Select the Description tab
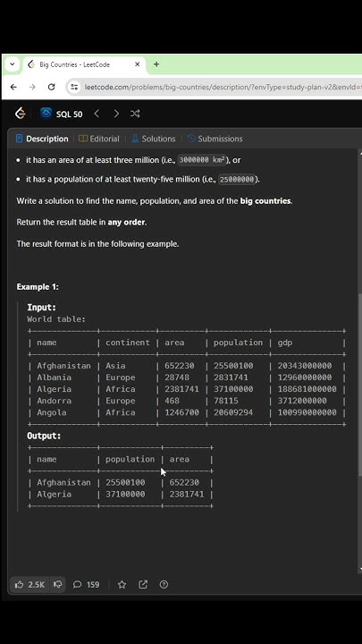The height and width of the screenshot is (644, 362). tap(42, 139)
